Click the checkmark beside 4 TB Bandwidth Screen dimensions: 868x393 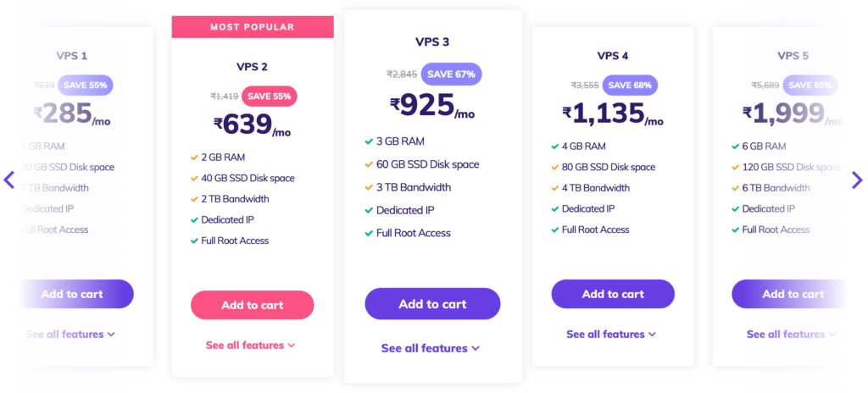(555, 188)
